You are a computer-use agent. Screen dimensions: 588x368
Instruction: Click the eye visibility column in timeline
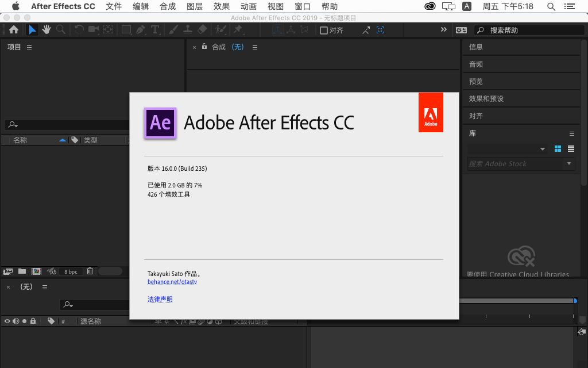pos(7,321)
